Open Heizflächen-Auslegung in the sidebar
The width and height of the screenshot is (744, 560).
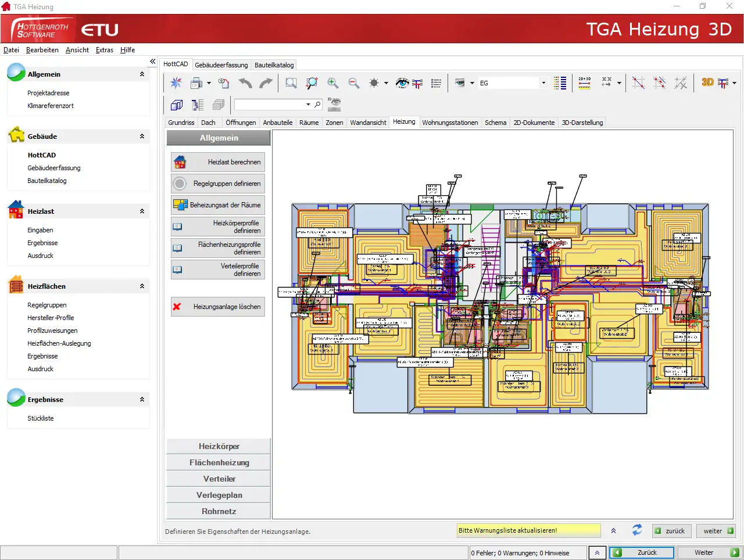59,343
